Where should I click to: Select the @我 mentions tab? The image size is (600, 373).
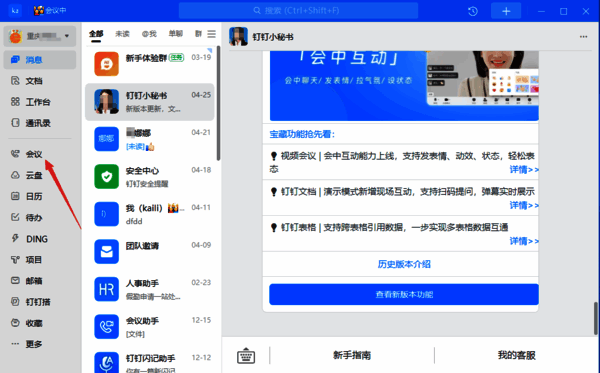(149, 34)
